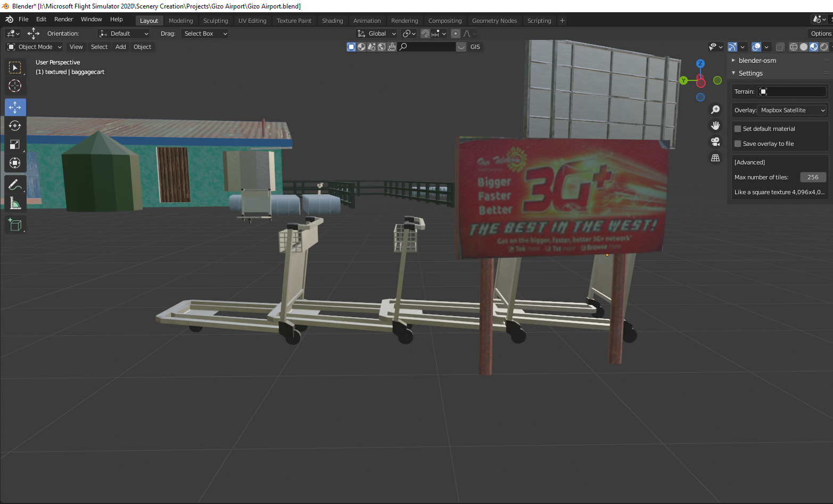
Task: Switch to solid viewport shading
Action: click(x=804, y=47)
